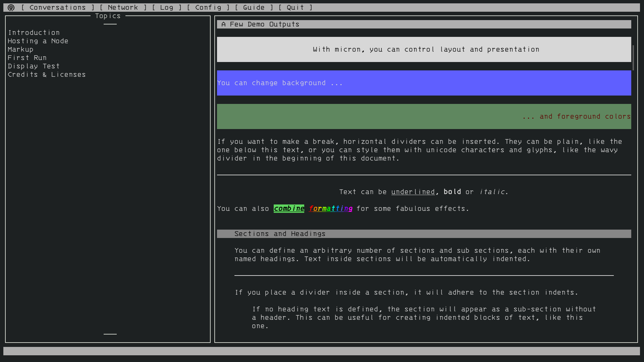Select the Markup topic
Viewport: 644px width, 362px height.
pyautogui.click(x=20, y=49)
